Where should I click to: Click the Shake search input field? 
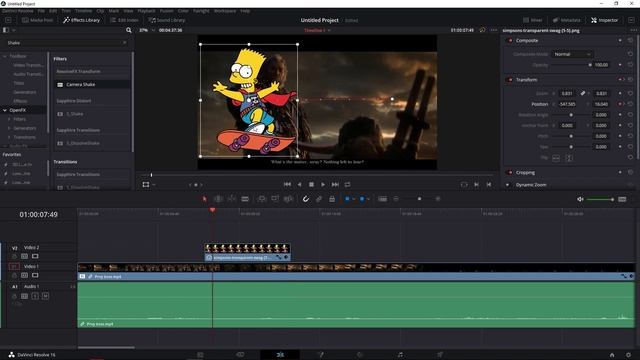click(x=65, y=42)
